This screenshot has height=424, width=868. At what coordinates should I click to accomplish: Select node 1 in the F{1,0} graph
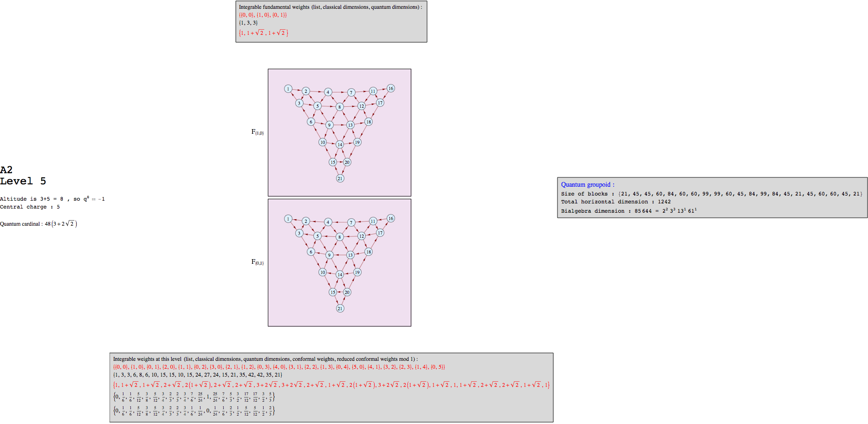coord(288,89)
